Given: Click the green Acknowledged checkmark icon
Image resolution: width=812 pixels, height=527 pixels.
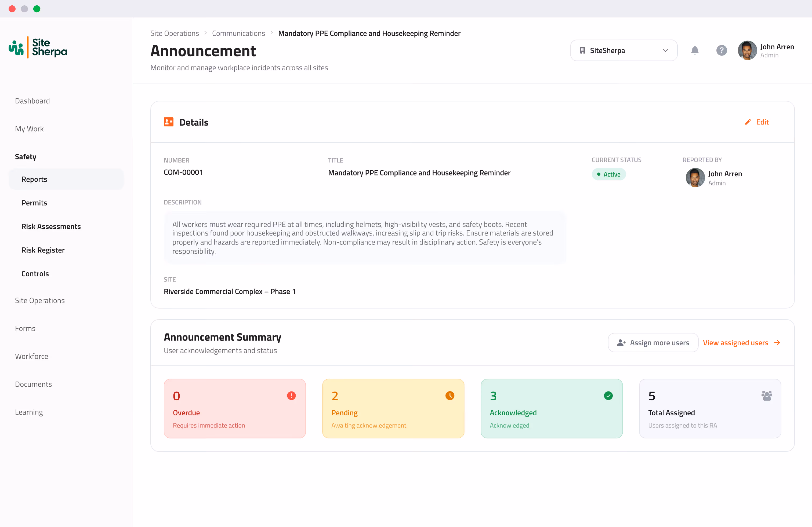Looking at the screenshot, I should [x=608, y=396].
